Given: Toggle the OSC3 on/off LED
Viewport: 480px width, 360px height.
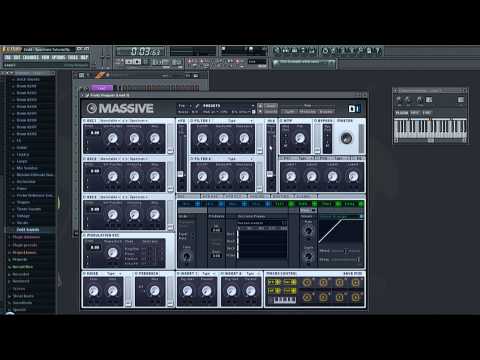Looking at the screenshot, I should click(x=85, y=197).
